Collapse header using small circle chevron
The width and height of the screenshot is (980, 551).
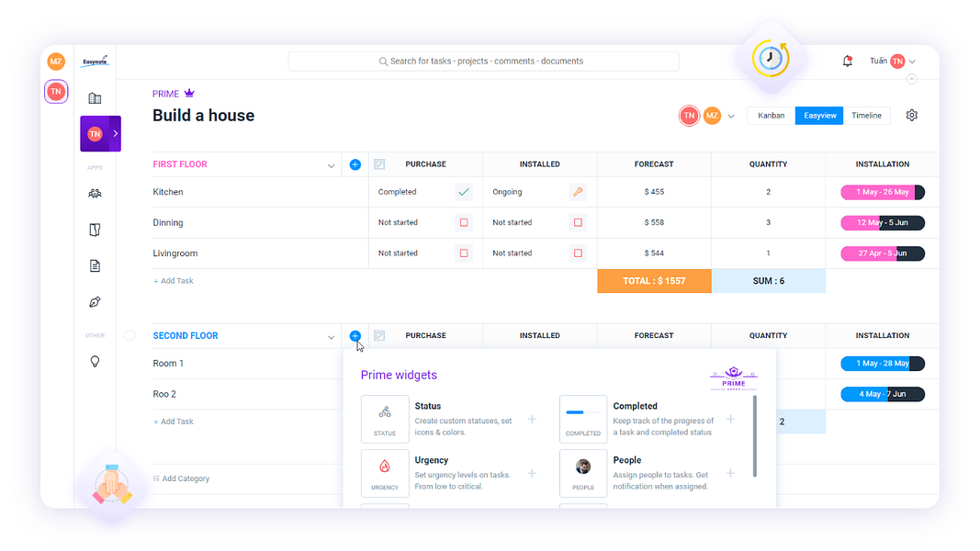tap(912, 79)
